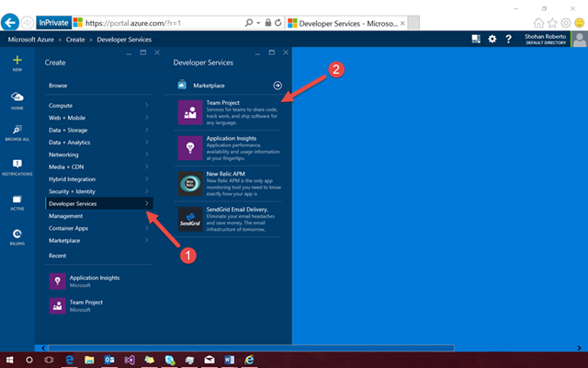The image size is (588, 368).
Task: Click the Create breadcrumb link
Action: 75,40
